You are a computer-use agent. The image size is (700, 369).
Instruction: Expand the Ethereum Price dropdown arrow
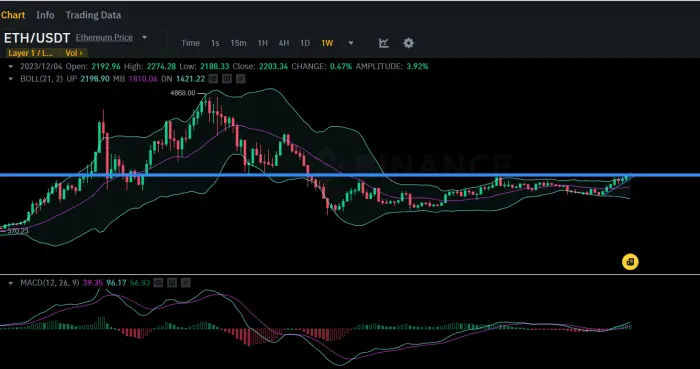point(144,37)
